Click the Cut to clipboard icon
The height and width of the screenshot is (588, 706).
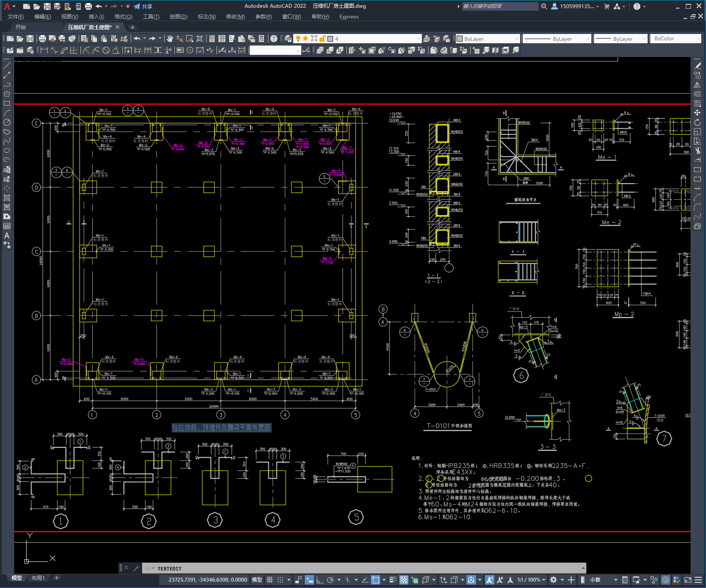pyautogui.click(x=85, y=39)
